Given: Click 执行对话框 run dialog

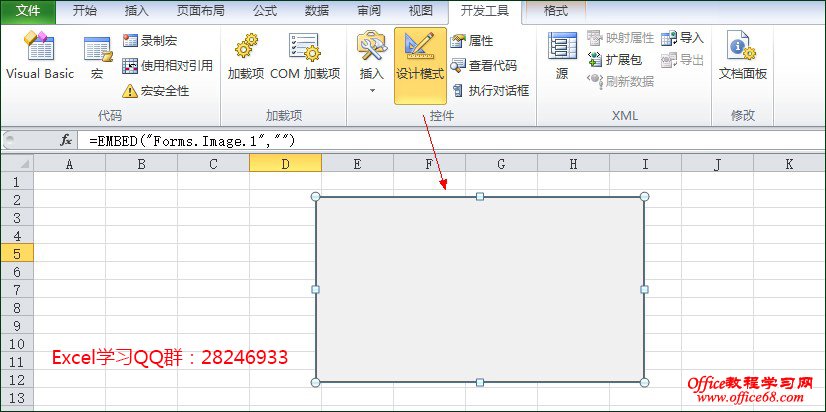Looking at the screenshot, I should pyautogui.click(x=490, y=91).
